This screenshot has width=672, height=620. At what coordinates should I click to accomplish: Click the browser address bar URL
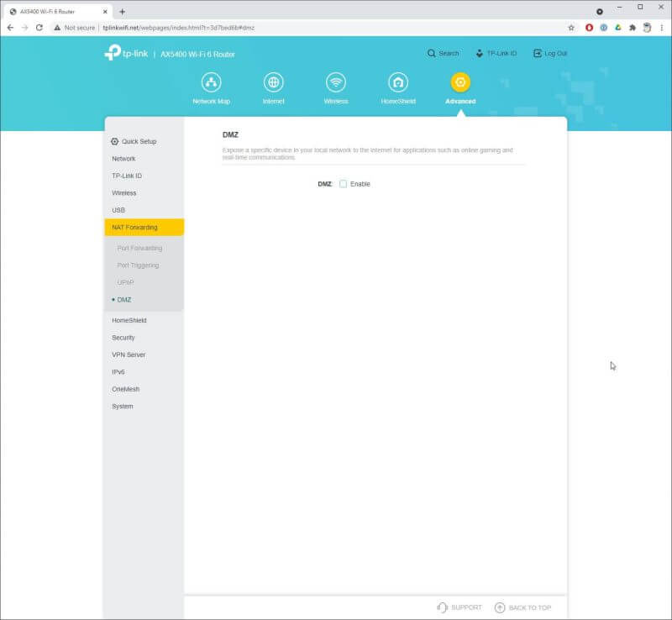click(x=179, y=28)
